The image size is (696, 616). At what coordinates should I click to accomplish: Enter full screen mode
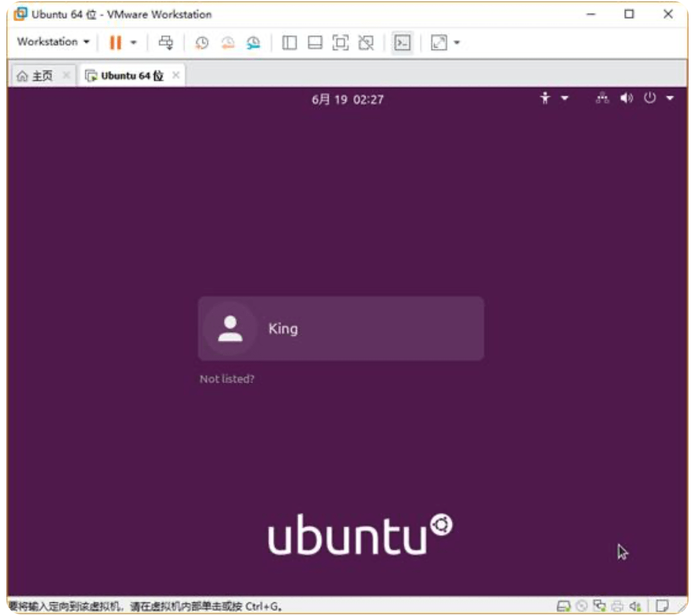click(341, 43)
